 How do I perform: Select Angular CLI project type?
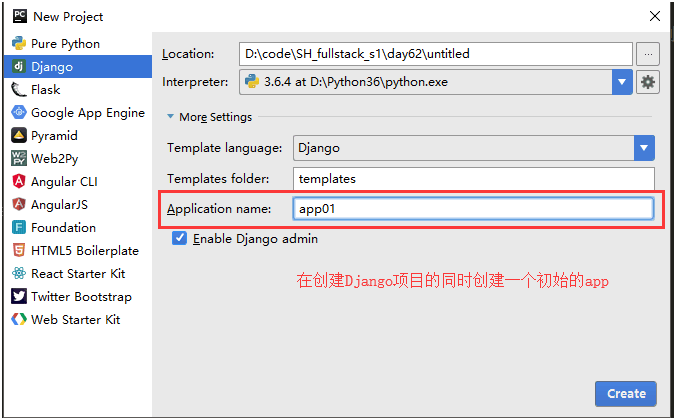click(64, 182)
